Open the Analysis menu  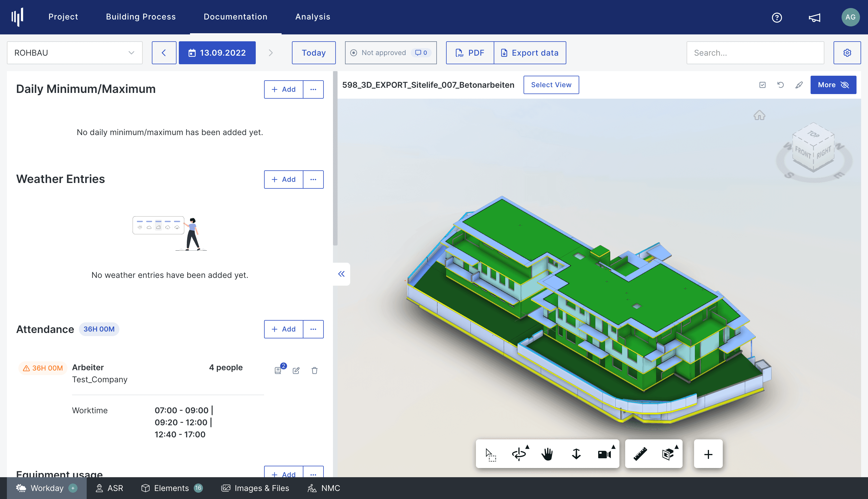pos(313,17)
